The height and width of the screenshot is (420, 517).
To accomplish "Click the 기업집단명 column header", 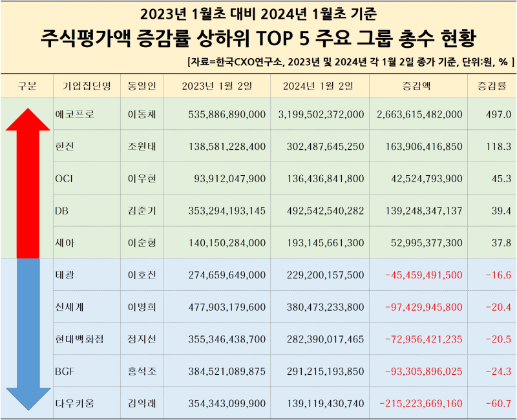I will click(87, 86).
